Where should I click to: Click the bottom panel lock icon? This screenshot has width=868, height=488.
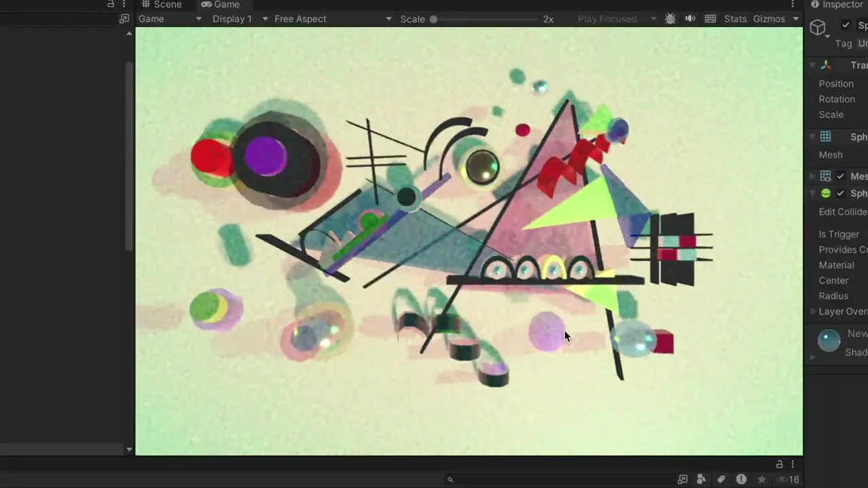point(779,464)
